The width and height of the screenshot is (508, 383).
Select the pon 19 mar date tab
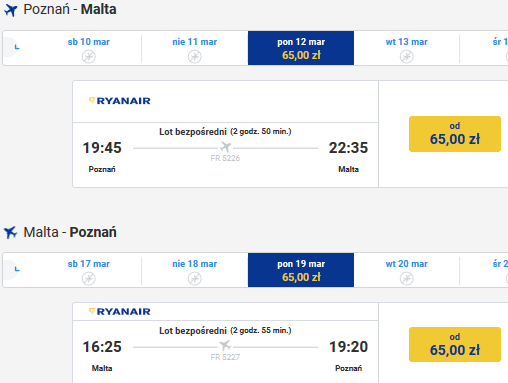[x=301, y=270]
